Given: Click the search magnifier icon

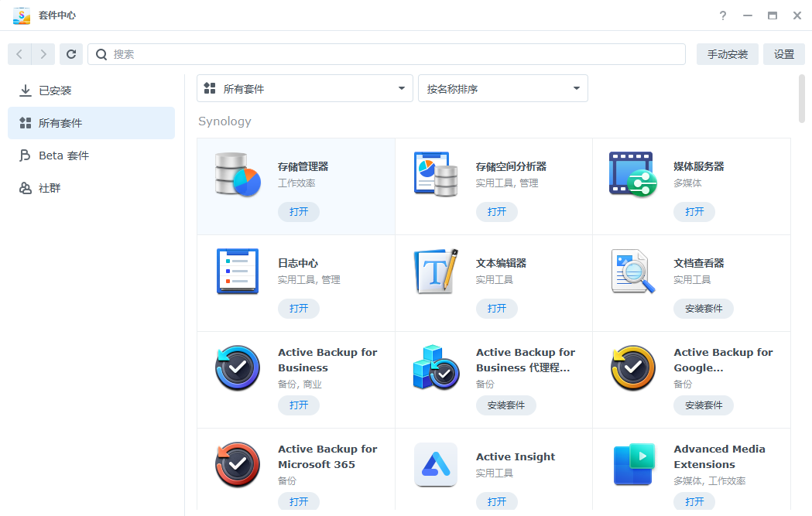Looking at the screenshot, I should (101, 54).
